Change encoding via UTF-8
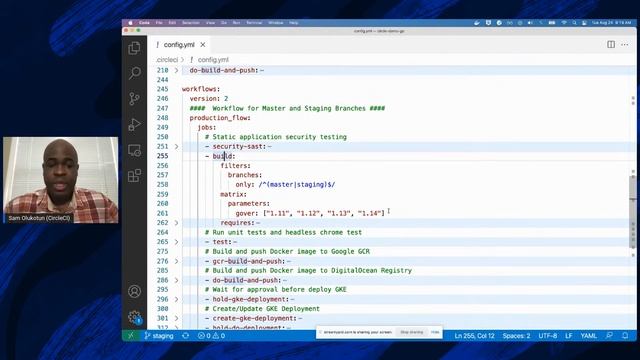This screenshot has height=360, width=640. (x=548, y=336)
